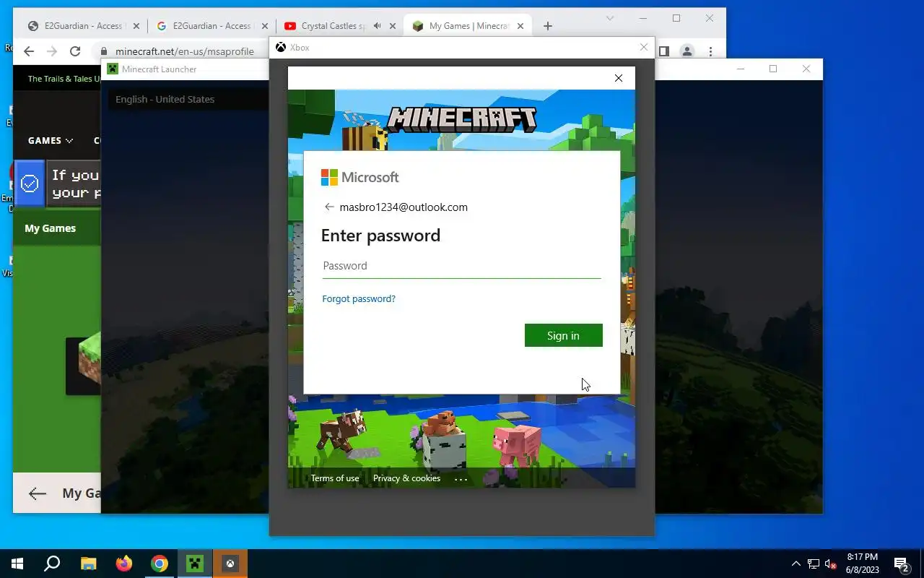Click the Minecraft grass block thumbnail

[x=83, y=366]
